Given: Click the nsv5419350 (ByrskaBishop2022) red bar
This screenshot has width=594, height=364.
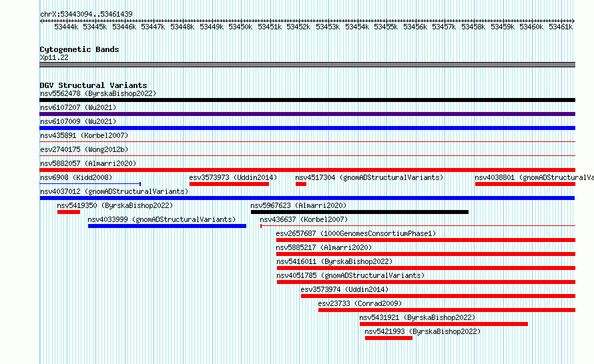Looking at the screenshot, I should [69, 212].
